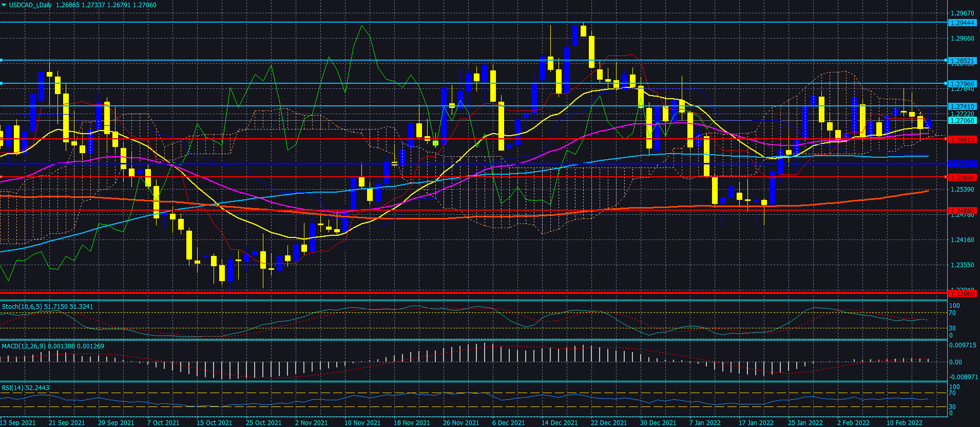980x427 pixels.
Task: Click the close value 1.27060 in chart header
Action: (145, 5)
